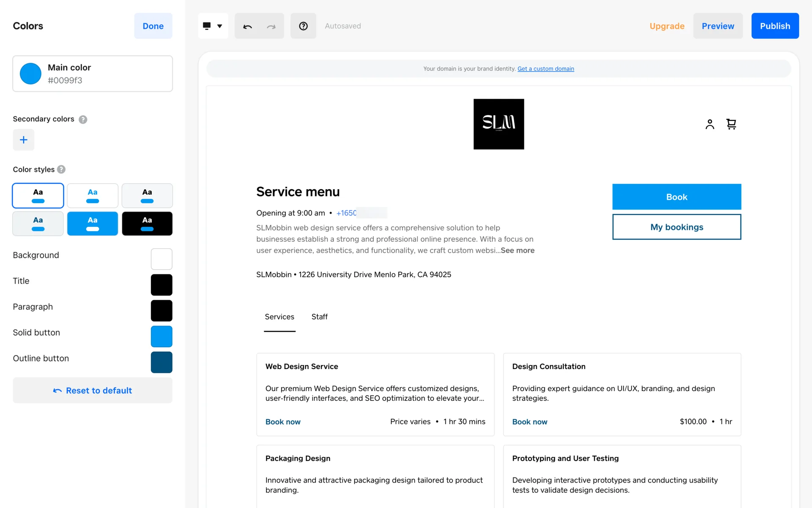The image size is (812, 508).
Task: Select the black background color style
Action: tap(147, 224)
